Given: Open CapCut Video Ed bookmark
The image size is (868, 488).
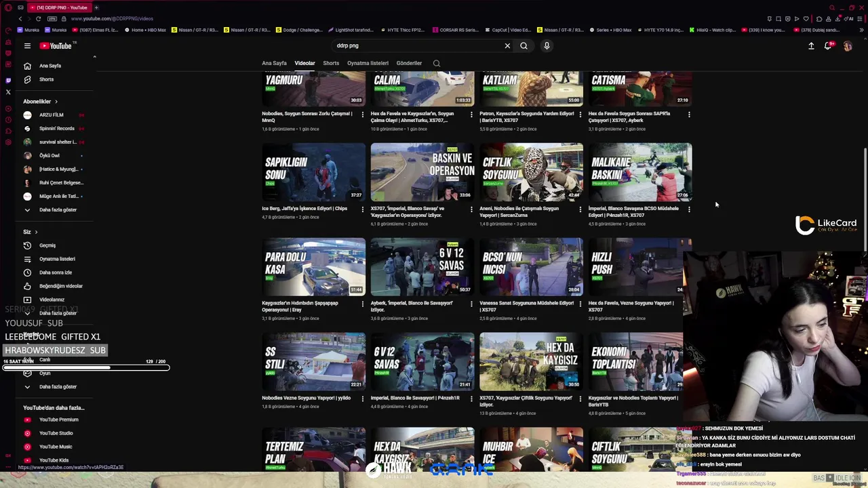Looking at the screenshot, I should [507, 30].
